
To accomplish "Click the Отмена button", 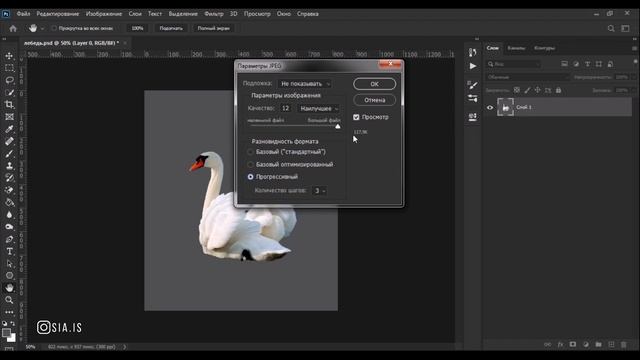I will click(x=374, y=100).
